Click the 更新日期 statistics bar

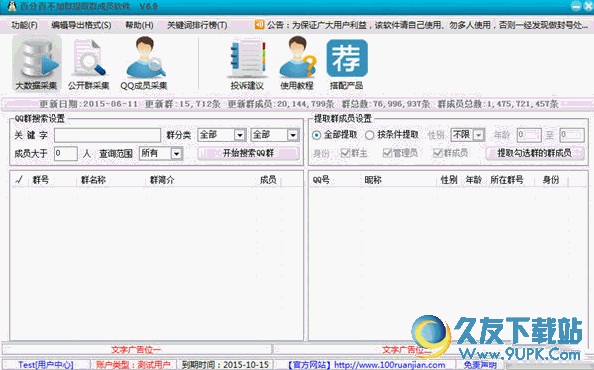click(299, 104)
